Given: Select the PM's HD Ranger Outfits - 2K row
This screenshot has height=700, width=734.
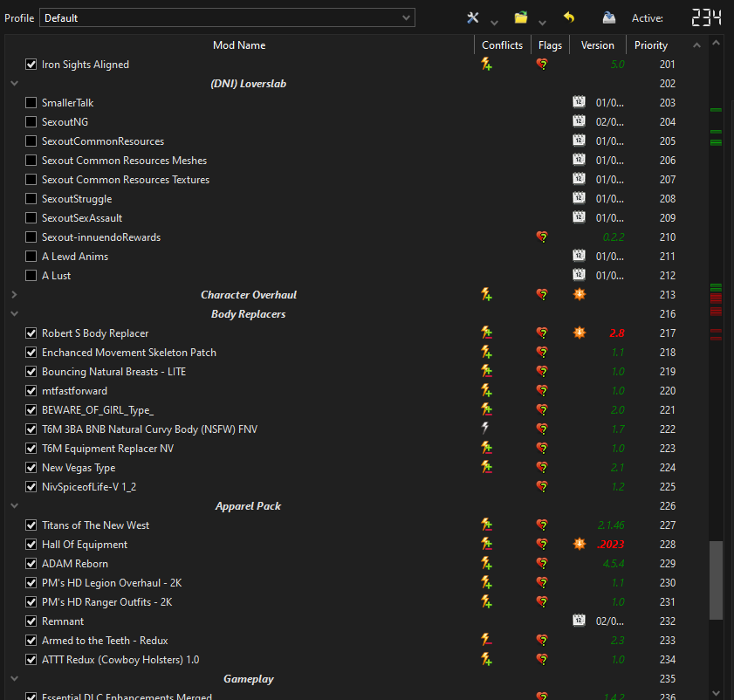Looking at the screenshot, I should (356, 601).
